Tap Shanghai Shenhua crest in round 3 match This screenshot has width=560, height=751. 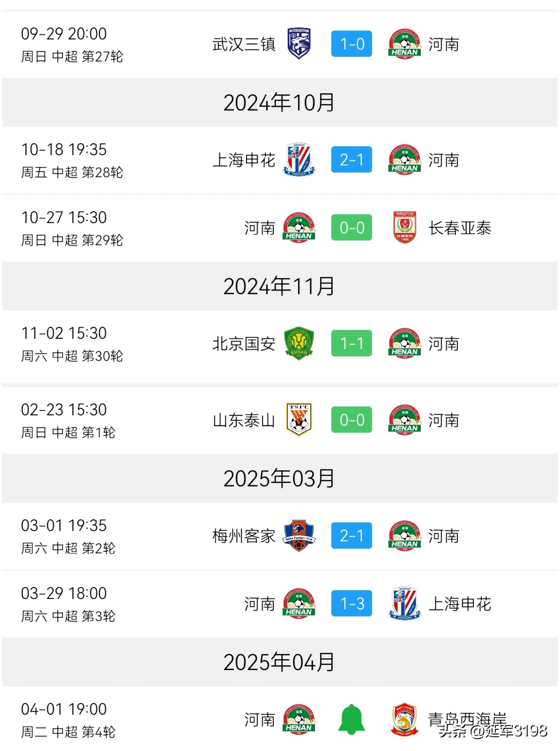click(404, 603)
